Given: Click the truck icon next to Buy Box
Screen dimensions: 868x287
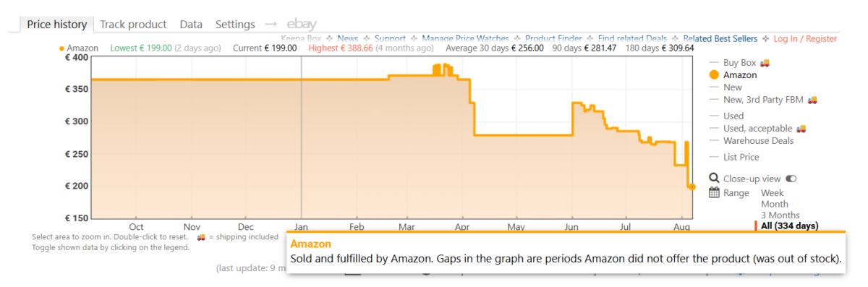Looking at the screenshot, I should pos(764,63).
